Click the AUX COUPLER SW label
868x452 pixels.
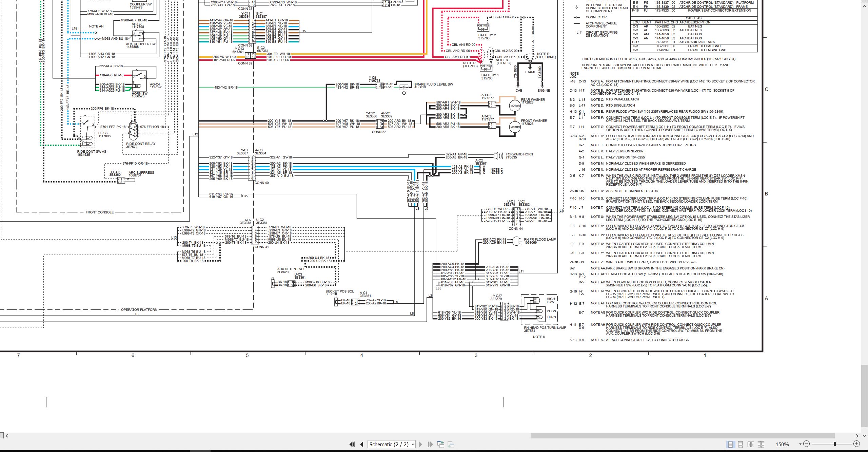tap(141, 44)
